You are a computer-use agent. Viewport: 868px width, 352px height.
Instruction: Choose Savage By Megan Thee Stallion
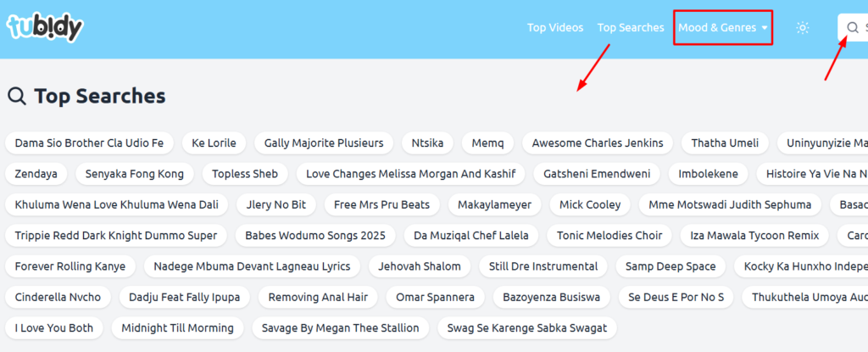click(340, 327)
